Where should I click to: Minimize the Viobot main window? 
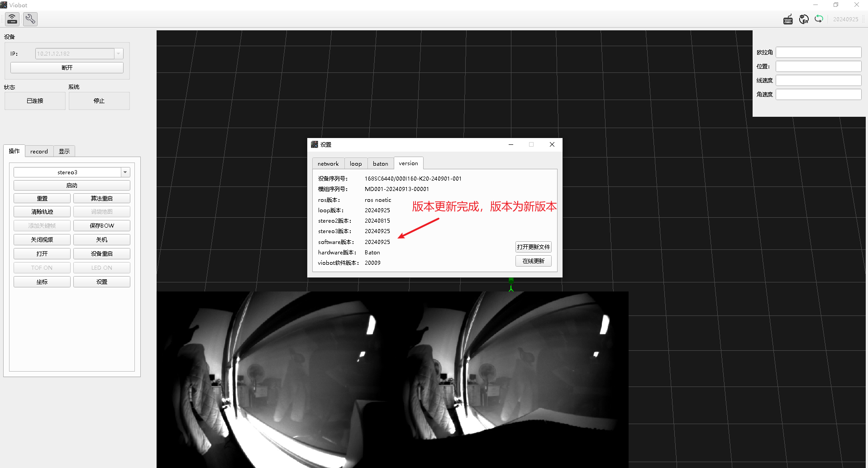coord(816,5)
